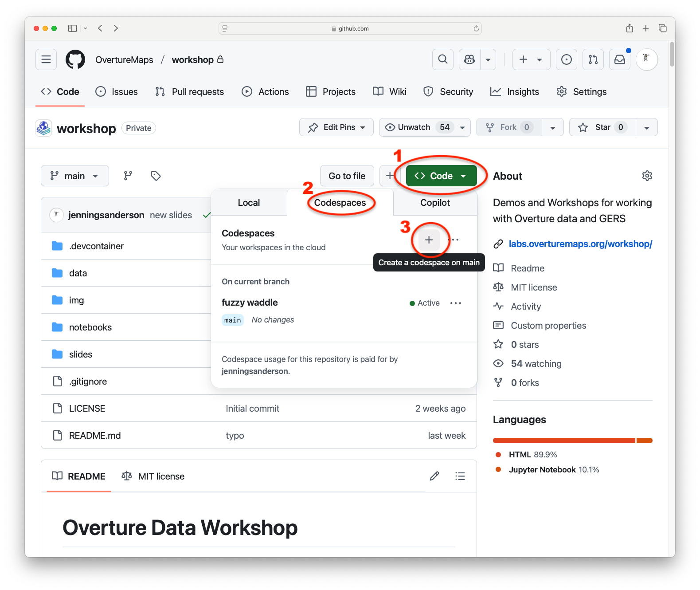Expand the Edit Pins dropdown

(336, 127)
